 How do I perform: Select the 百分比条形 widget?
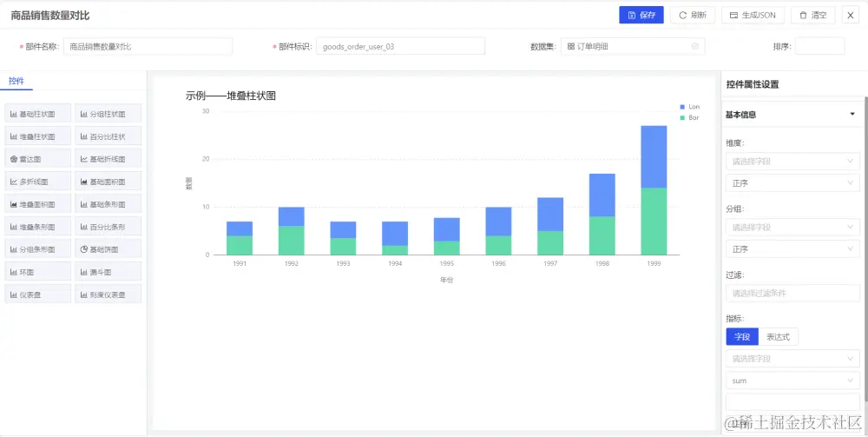[x=108, y=227]
